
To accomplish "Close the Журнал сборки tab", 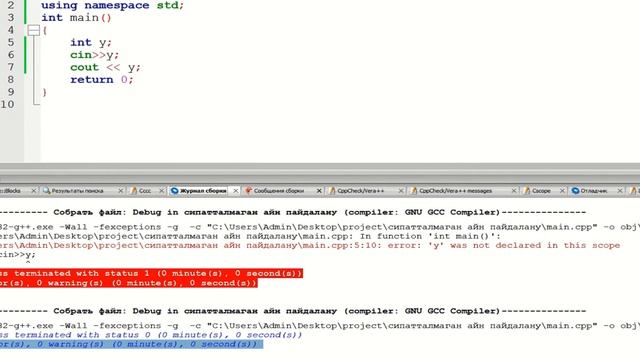I will click(236, 191).
